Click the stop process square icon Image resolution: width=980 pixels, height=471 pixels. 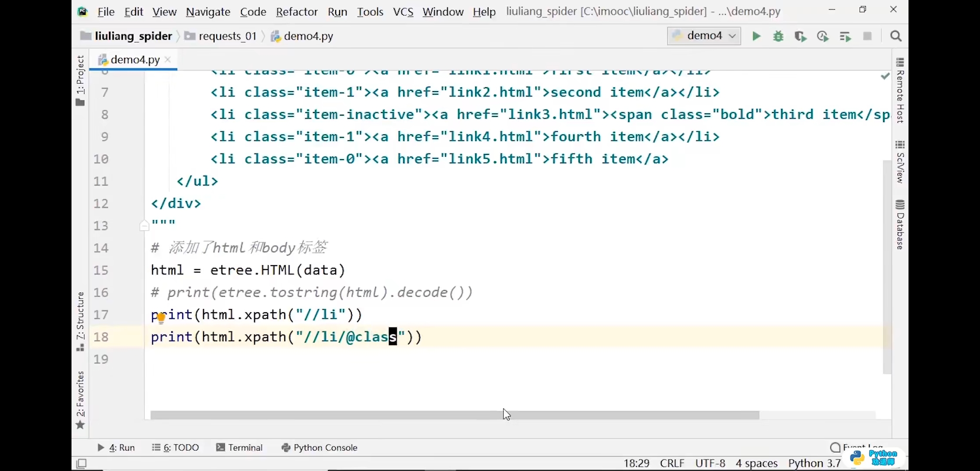click(x=867, y=36)
